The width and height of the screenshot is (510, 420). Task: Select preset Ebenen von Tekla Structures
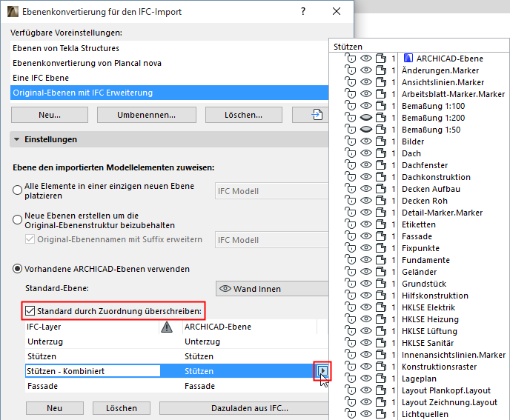coord(169,48)
